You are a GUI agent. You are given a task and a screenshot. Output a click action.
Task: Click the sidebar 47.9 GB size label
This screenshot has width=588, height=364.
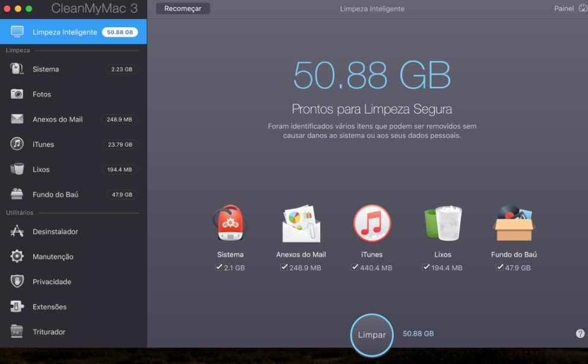pyautogui.click(x=122, y=195)
